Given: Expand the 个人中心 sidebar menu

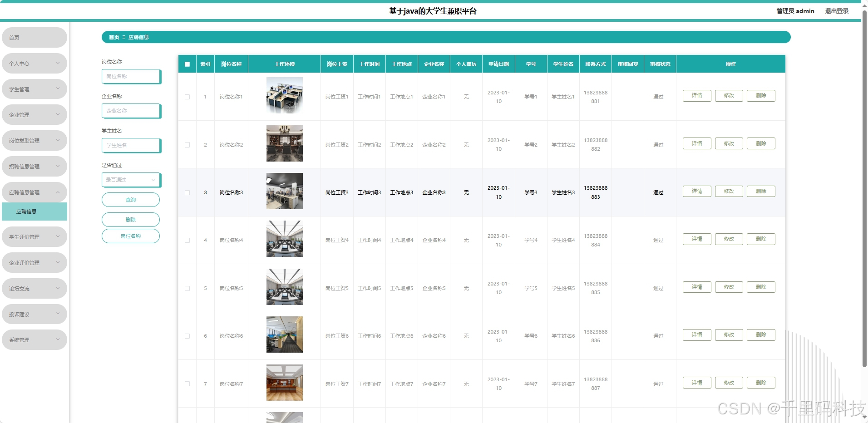Looking at the screenshot, I should (x=35, y=64).
